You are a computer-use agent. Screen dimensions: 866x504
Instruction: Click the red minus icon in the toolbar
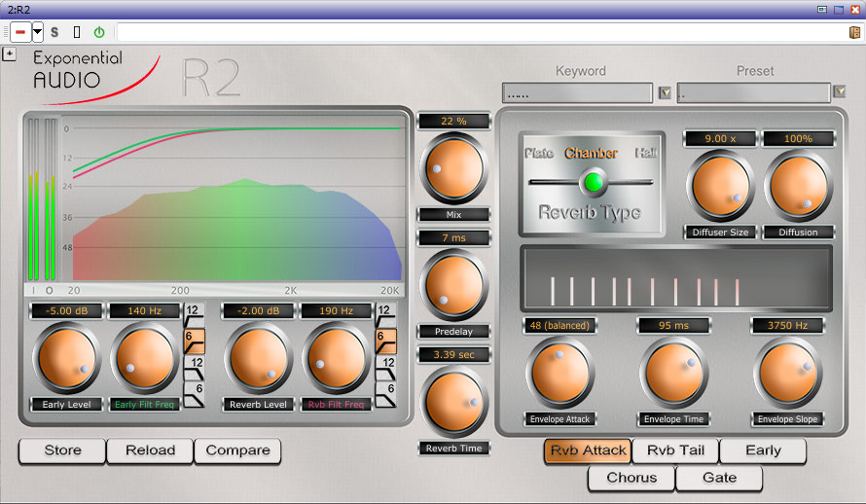pyautogui.click(x=20, y=32)
